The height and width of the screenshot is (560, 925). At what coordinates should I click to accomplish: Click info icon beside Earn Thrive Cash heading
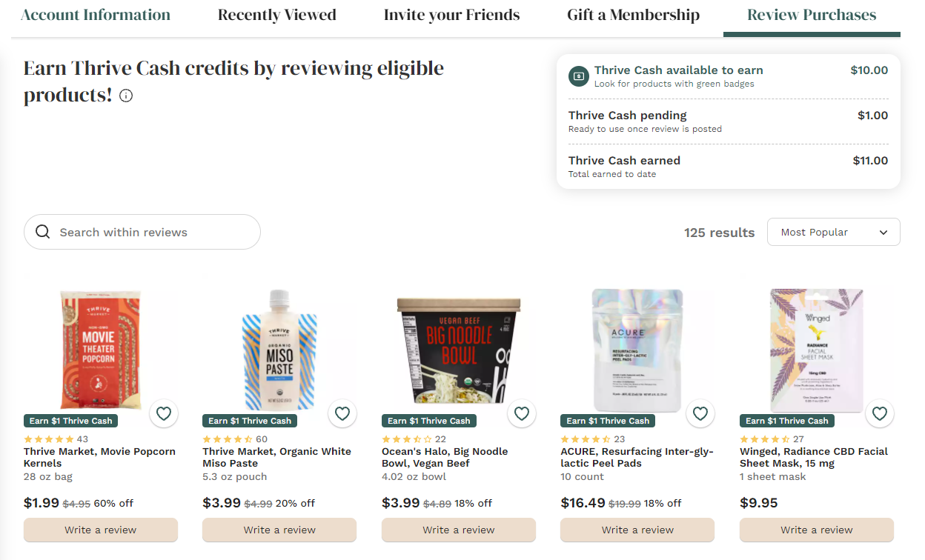pyautogui.click(x=126, y=96)
